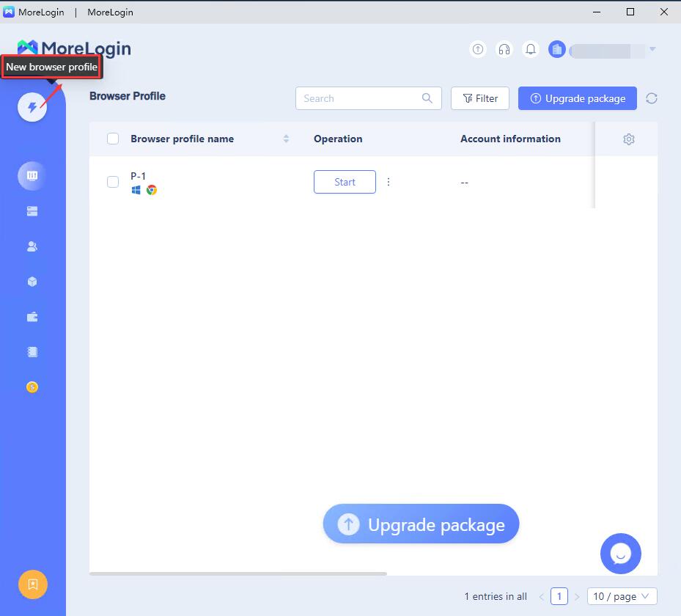This screenshot has height=616, width=681.
Task: Refresh the browser profile list
Action: (x=651, y=98)
